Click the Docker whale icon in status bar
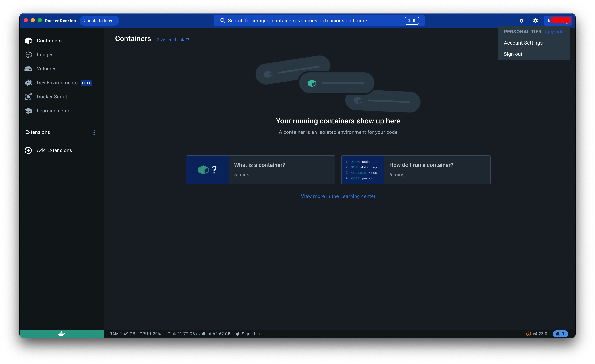Screen dimensions: 595x364 click(62, 334)
